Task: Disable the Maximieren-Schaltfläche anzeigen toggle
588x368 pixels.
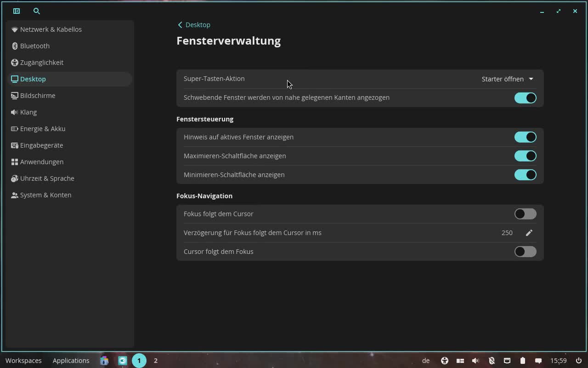Action: pos(525,156)
